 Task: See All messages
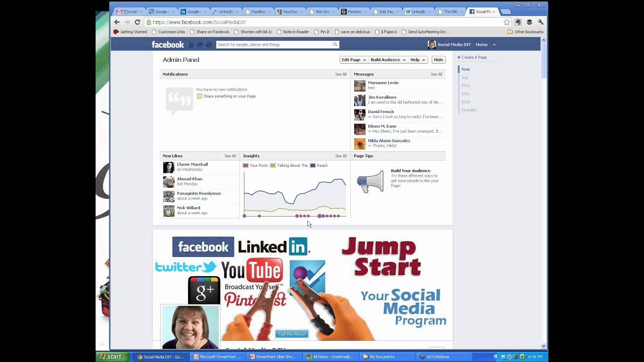[436, 74]
